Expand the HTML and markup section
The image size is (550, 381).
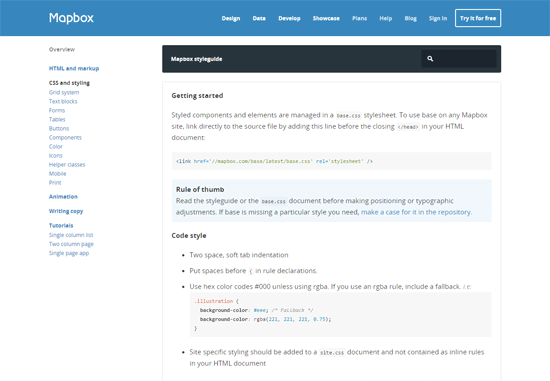[74, 68]
